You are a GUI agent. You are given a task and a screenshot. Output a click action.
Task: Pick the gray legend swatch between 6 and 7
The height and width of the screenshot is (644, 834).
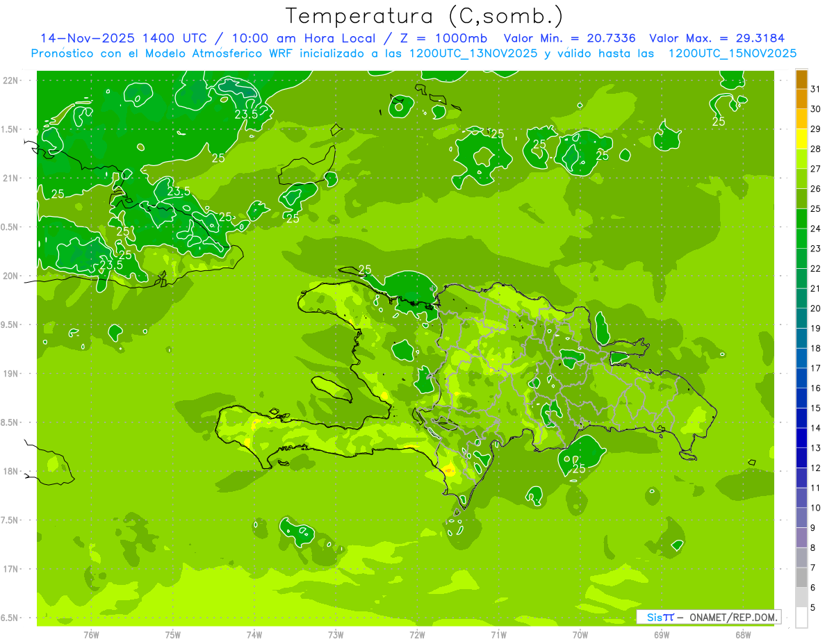(801, 577)
